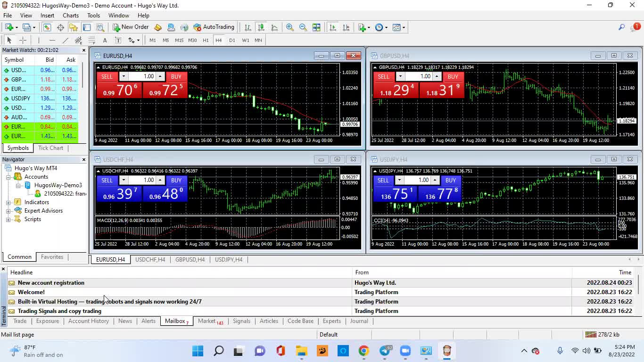
Task: Click the Zoom Out magnifier icon
Action: [303, 27]
